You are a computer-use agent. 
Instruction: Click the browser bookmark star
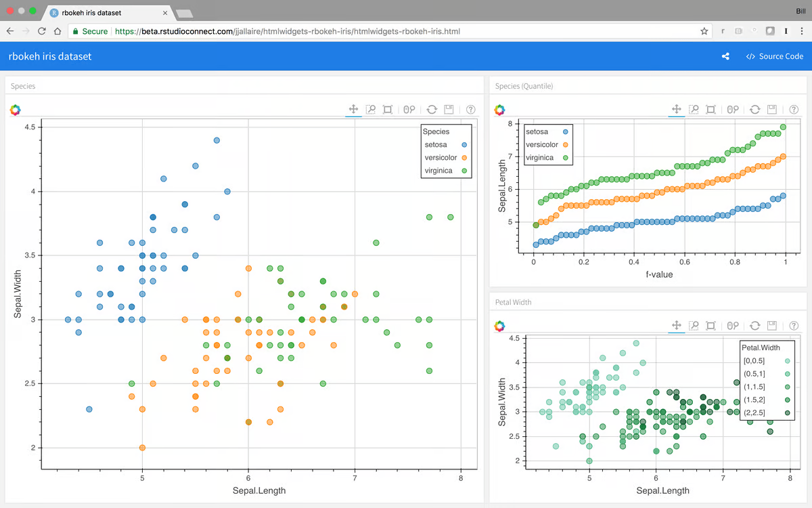pyautogui.click(x=704, y=30)
